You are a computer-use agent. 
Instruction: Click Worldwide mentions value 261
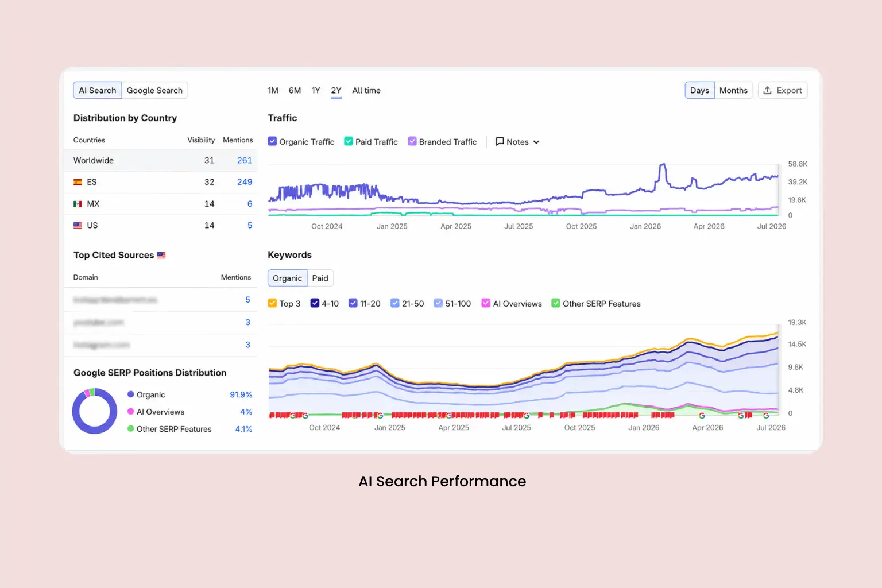[245, 160]
